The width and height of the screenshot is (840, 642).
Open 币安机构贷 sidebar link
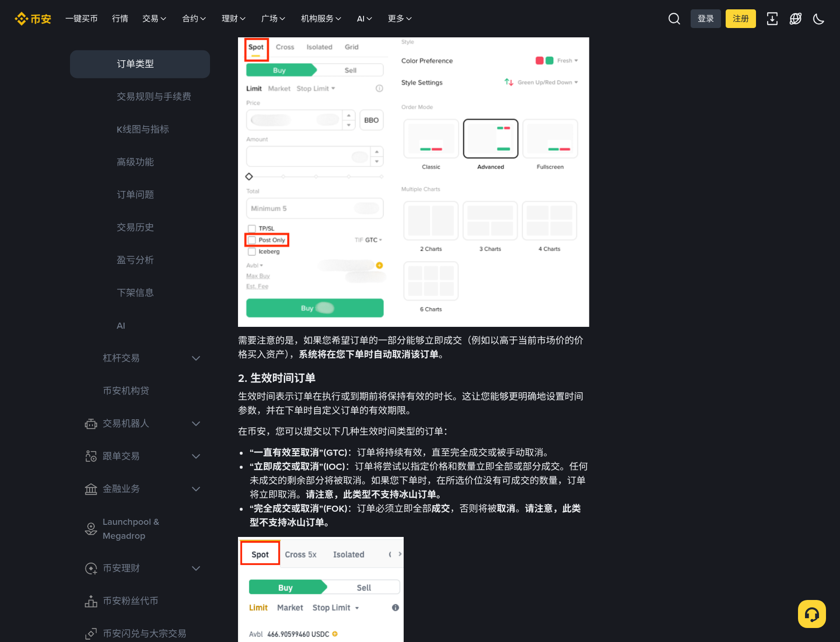tap(126, 391)
